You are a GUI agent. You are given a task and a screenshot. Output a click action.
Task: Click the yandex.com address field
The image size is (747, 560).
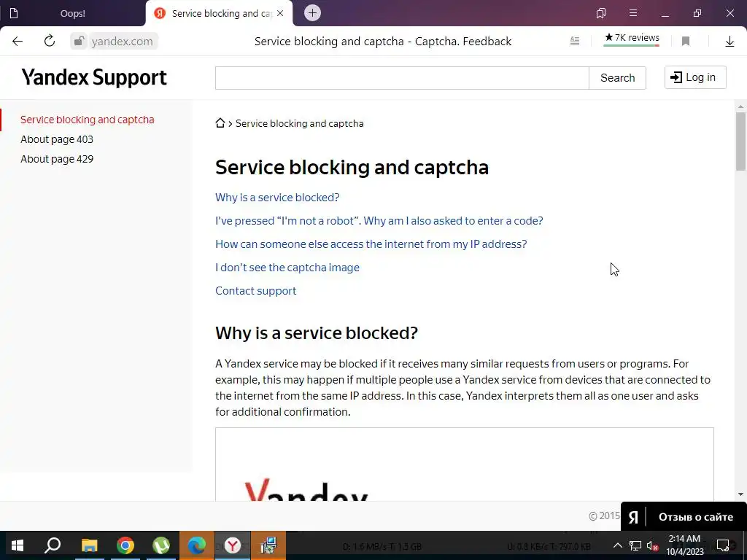pos(122,42)
